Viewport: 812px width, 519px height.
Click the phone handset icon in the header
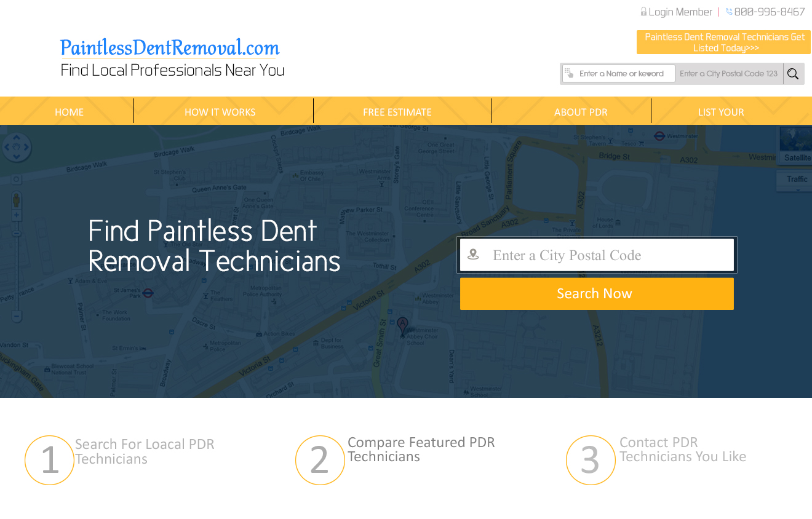point(729,12)
